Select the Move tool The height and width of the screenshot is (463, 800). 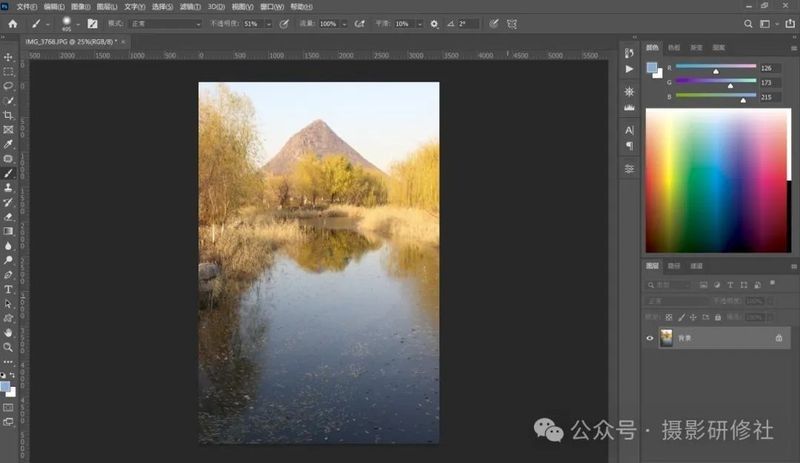pyautogui.click(x=8, y=57)
